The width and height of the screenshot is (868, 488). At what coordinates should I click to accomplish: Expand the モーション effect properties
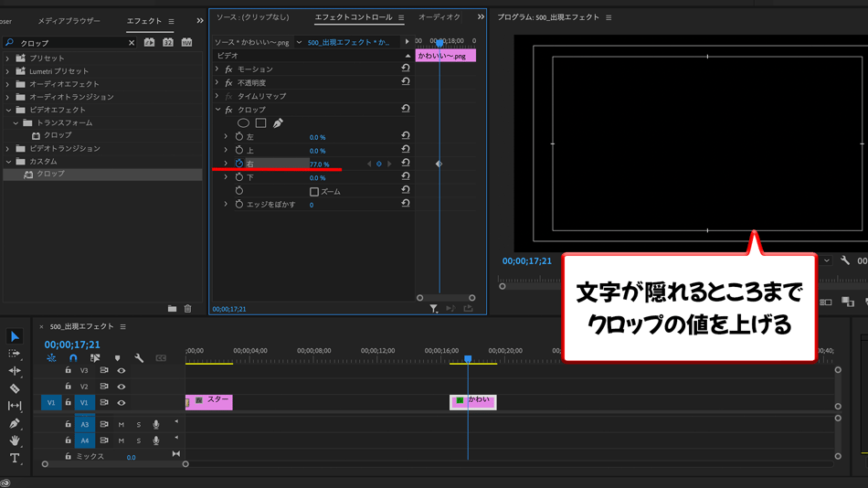[x=217, y=69]
